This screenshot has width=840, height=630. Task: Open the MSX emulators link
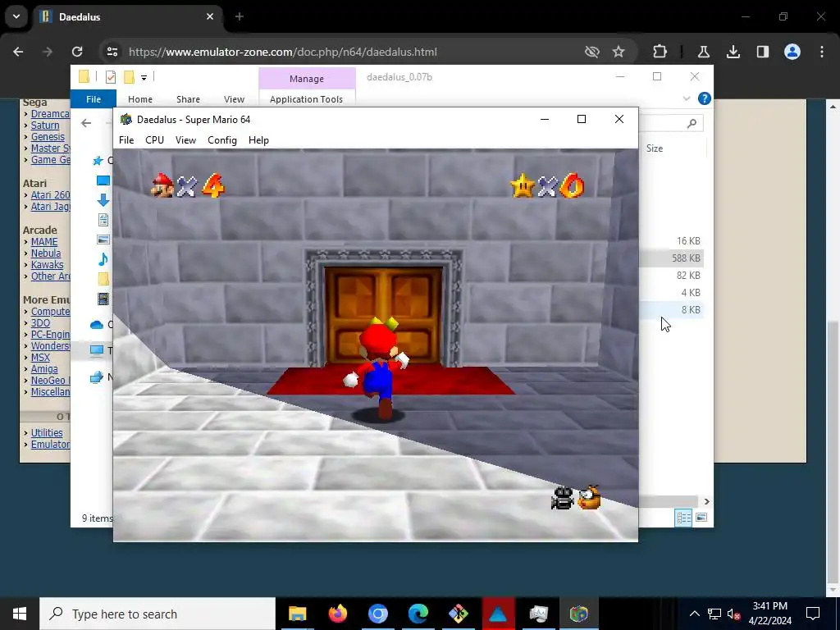point(40,358)
